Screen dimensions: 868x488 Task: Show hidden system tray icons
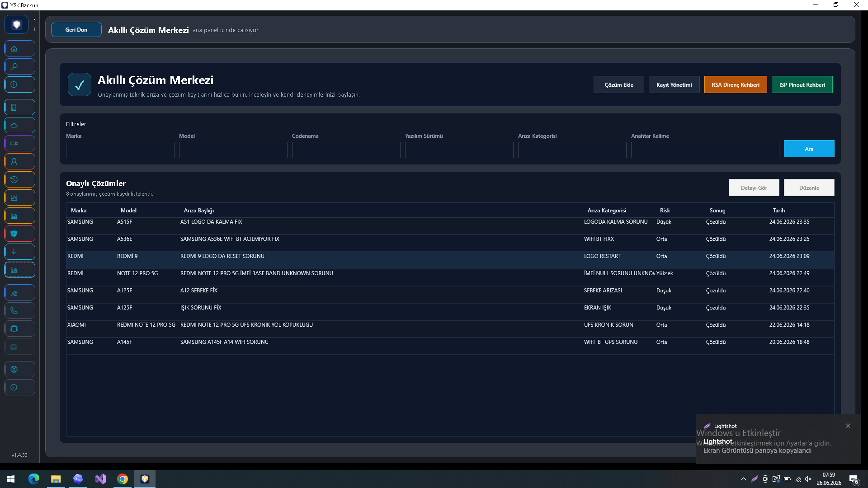[x=744, y=479]
